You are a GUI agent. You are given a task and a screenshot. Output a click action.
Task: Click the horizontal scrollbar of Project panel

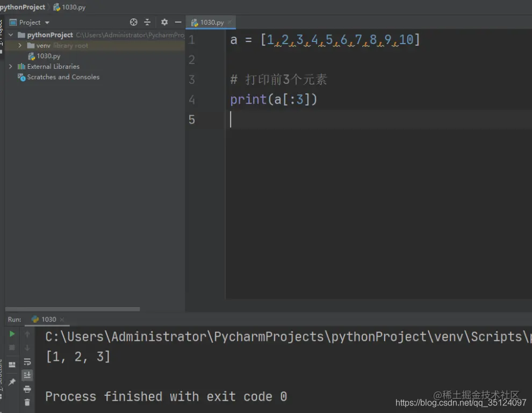(72, 309)
